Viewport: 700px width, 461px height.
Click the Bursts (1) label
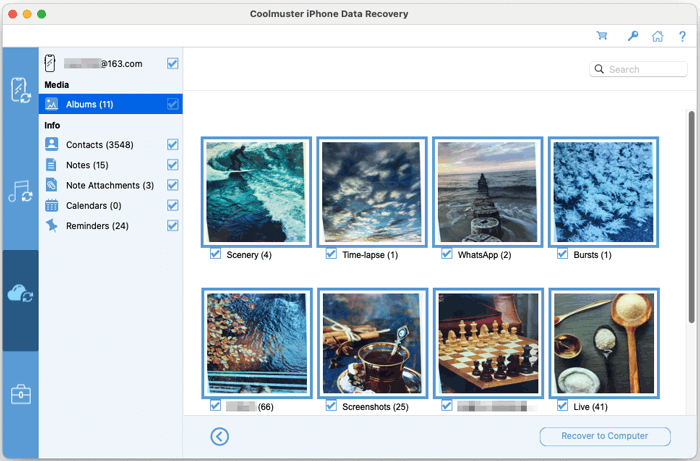point(592,255)
